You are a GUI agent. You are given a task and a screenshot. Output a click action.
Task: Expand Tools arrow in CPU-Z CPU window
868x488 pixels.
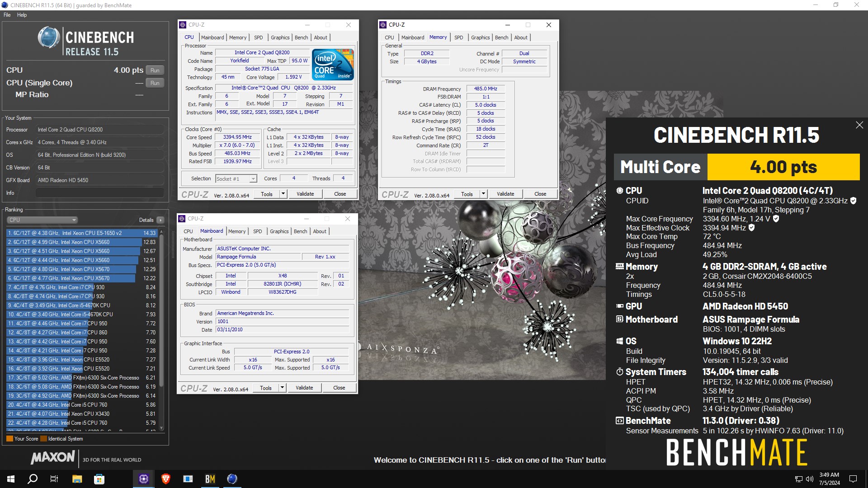283,194
